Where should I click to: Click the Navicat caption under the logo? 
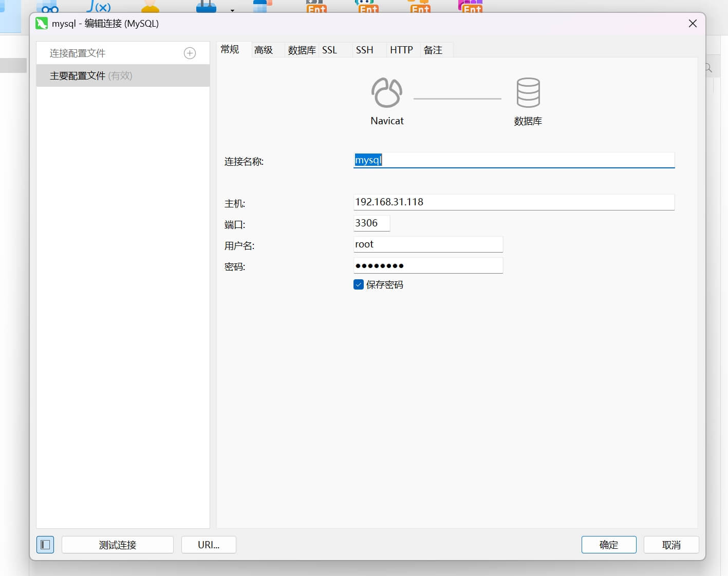[387, 121]
